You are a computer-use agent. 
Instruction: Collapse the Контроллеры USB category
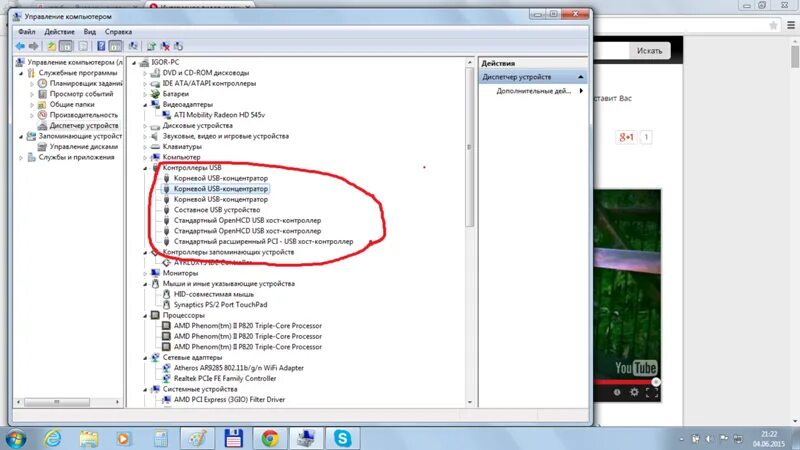point(145,168)
